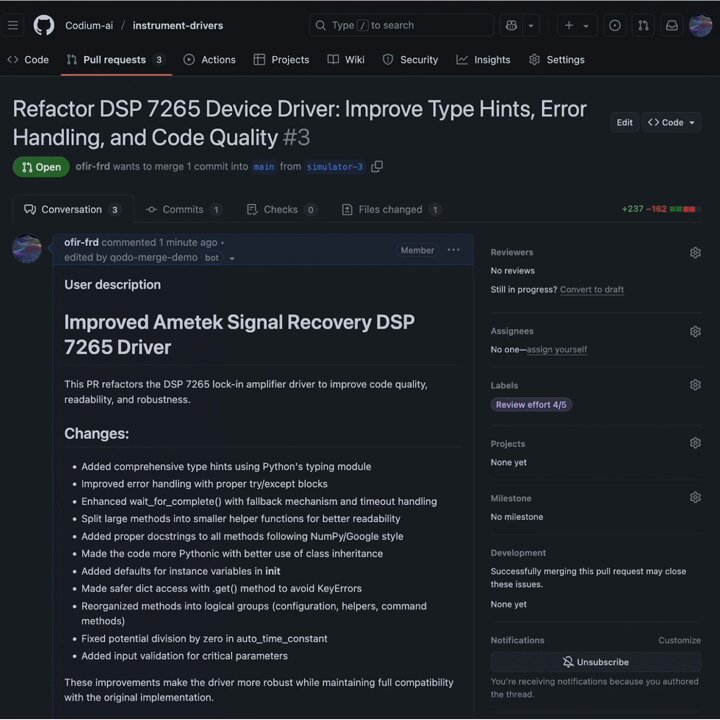This screenshot has width=720, height=720.
Task: Click 'Fixed potential division by zero' bullet
Action: 204,639
